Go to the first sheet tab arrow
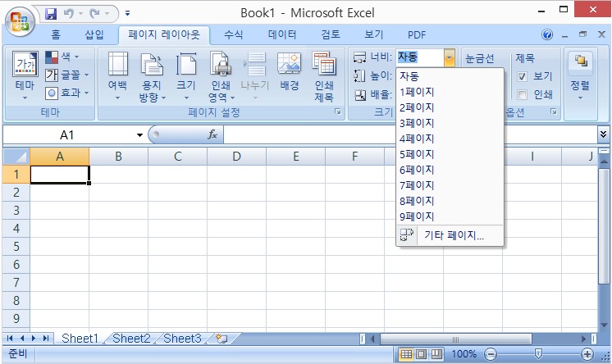The width and height of the screenshot is (612, 364). pyautogui.click(x=10, y=339)
